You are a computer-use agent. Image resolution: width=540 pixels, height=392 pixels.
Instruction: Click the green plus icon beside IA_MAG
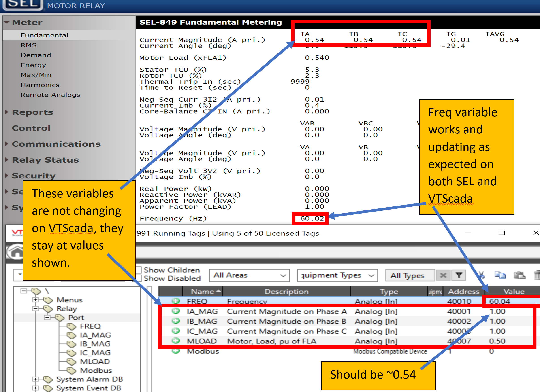click(x=176, y=311)
